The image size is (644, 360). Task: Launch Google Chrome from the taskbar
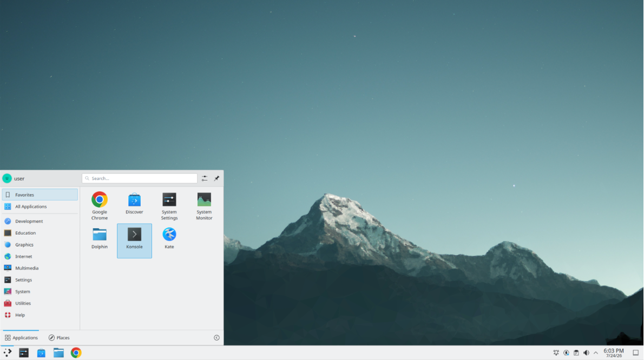point(76,353)
